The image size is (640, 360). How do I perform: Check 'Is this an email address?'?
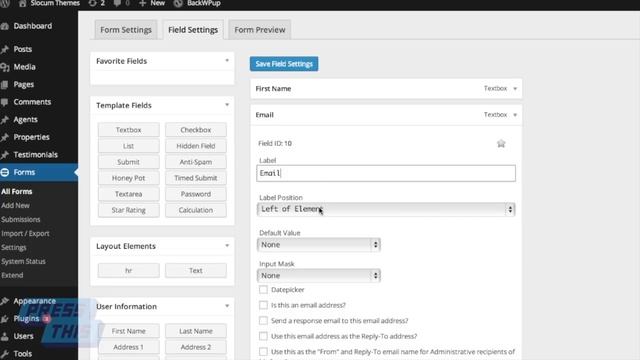263,305
